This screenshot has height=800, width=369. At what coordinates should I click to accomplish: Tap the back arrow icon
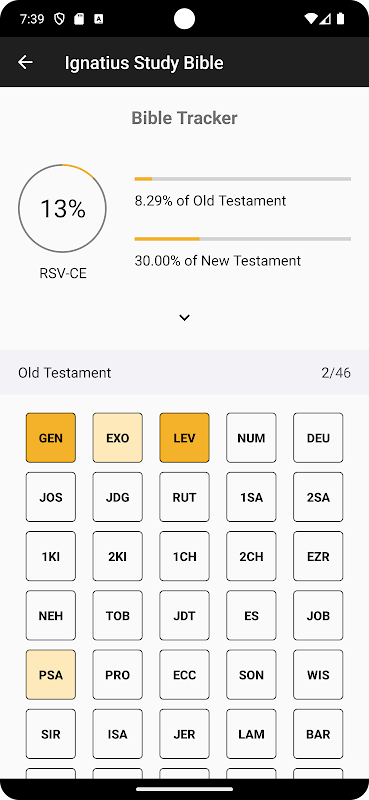pyautogui.click(x=25, y=62)
